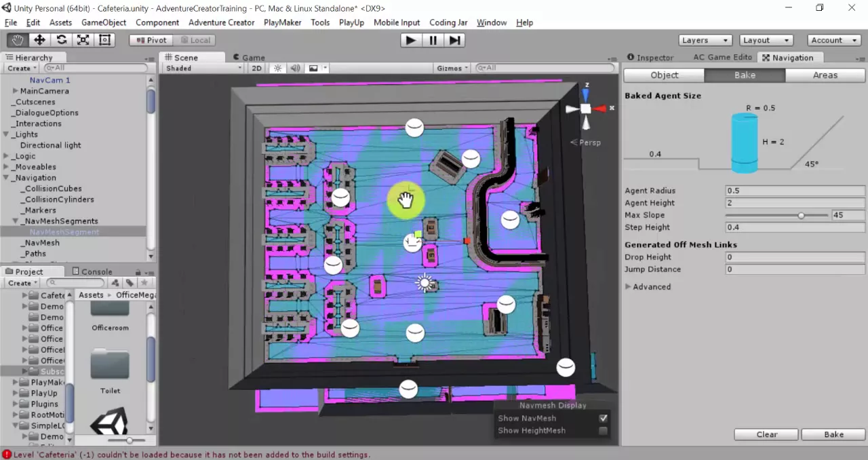Start Play mode

pos(410,40)
